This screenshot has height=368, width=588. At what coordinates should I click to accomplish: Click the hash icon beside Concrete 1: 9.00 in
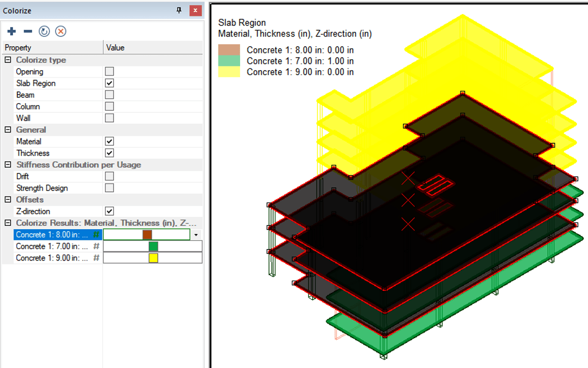pos(96,258)
